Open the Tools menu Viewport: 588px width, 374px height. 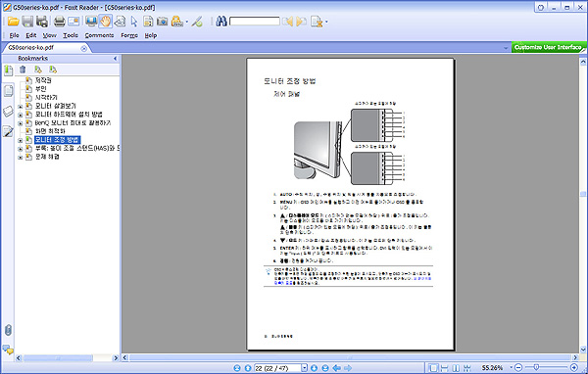click(x=71, y=35)
